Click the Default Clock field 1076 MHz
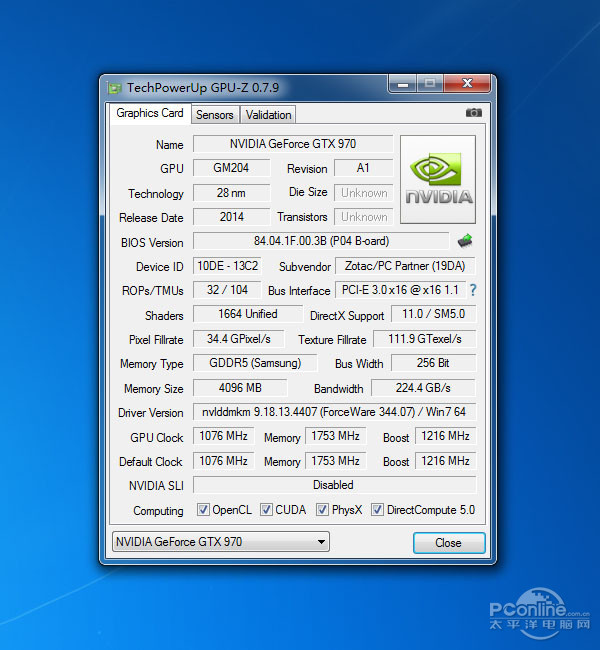Viewport: 600px width, 650px height. click(x=223, y=461)
